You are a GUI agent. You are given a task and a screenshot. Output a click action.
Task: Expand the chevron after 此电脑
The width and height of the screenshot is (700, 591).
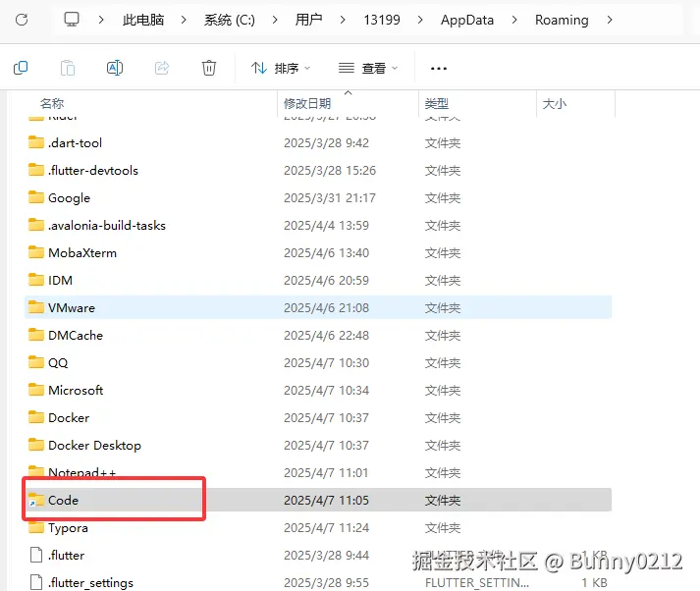tap(184, 20)
